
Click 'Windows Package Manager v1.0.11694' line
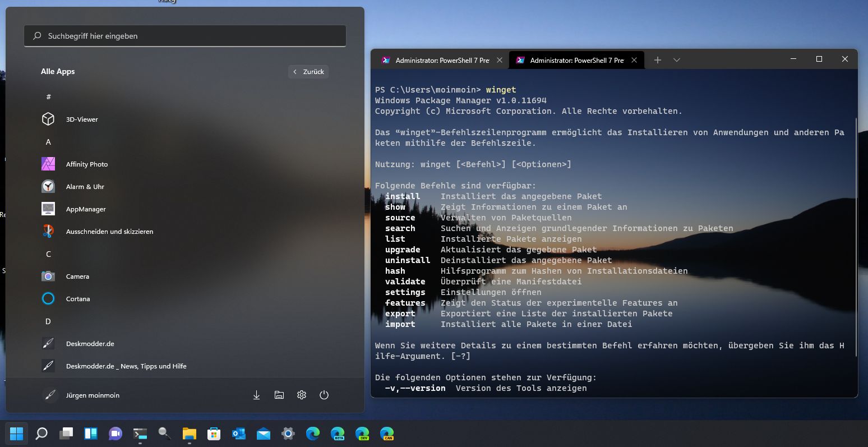click(461, 100)
